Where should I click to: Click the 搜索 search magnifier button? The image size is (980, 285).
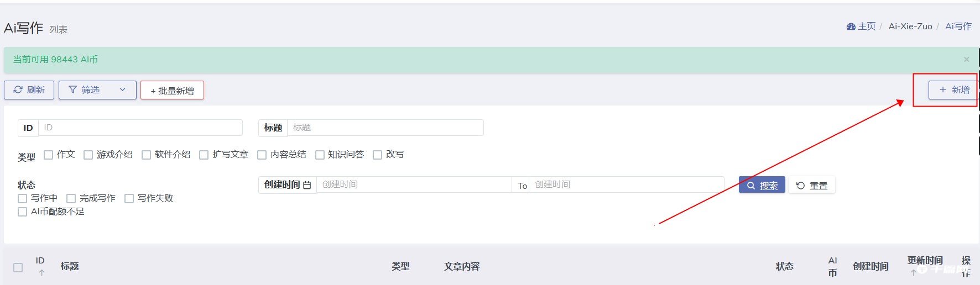[x=762, y=186]
